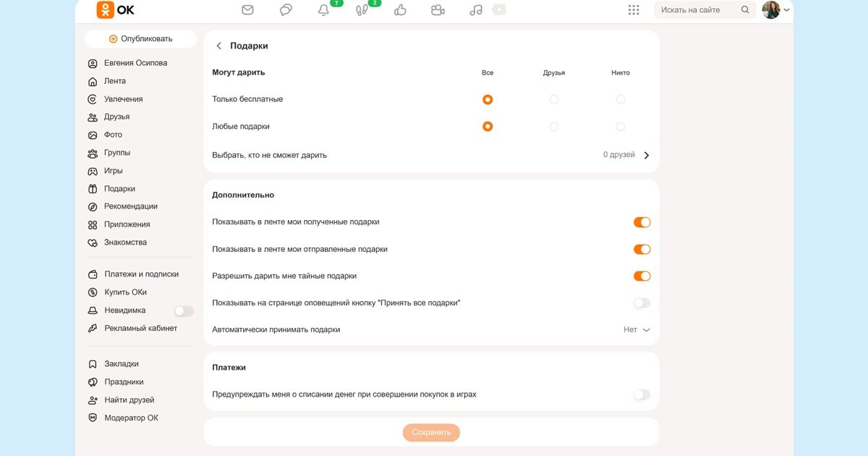Click the Сохранить button
Viewport: 868px width, 456px height.
pos(431,433)
